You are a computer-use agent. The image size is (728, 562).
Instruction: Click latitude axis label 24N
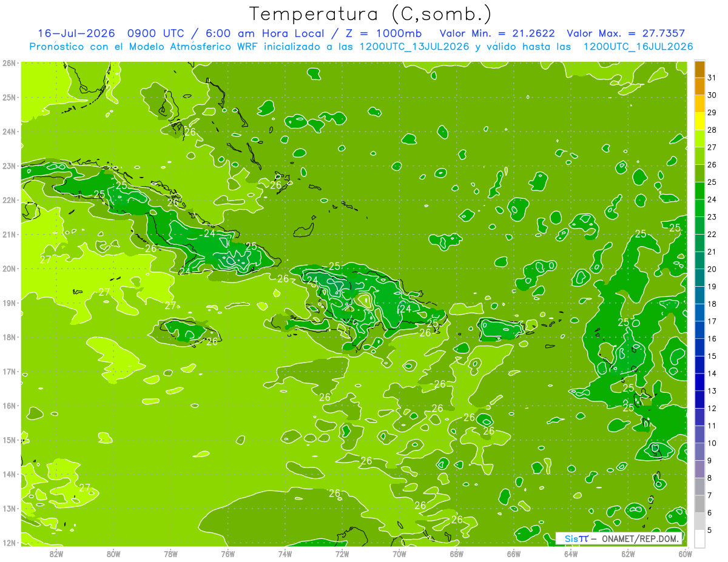click(8, 132)
